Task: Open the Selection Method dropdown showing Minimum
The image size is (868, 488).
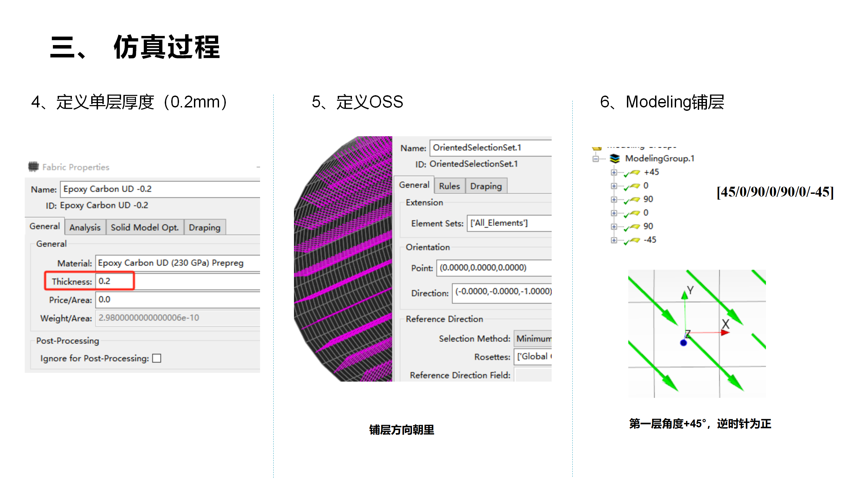Action: pos(533,339)
